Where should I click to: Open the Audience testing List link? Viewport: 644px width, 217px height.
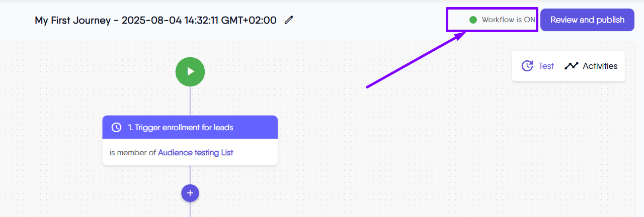(196, 152)
